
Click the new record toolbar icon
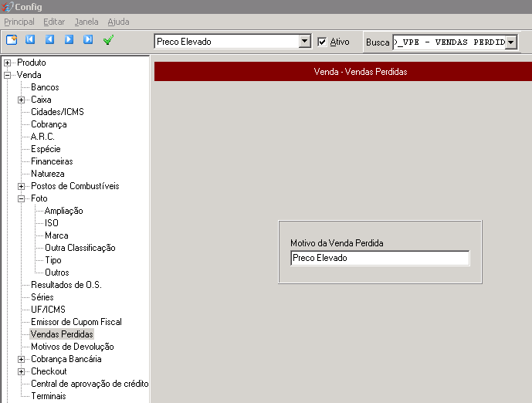coord(12,40)
